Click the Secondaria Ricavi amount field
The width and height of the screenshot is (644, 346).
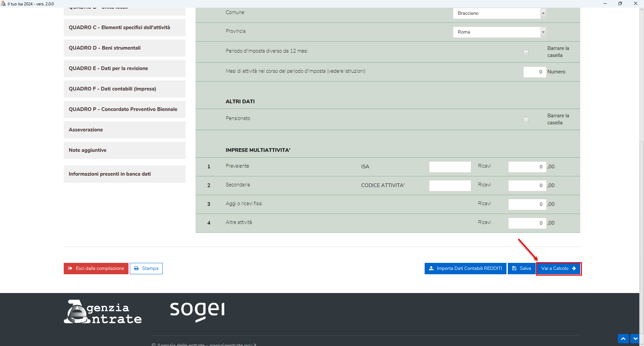pyautogui.click(x=527, y=186)
